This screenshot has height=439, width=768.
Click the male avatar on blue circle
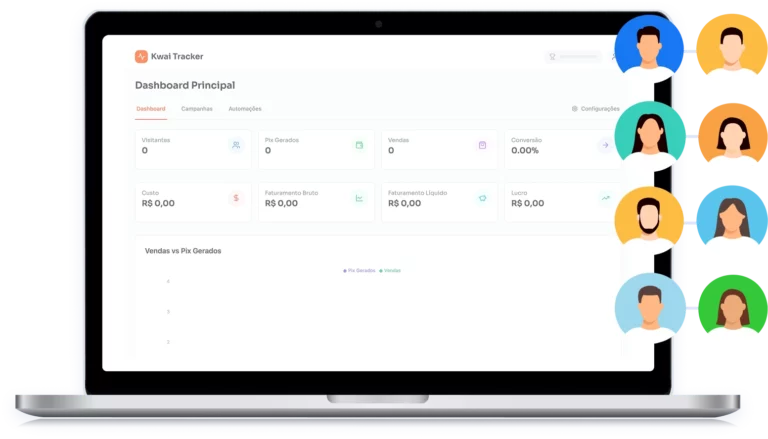click(649, 49)
